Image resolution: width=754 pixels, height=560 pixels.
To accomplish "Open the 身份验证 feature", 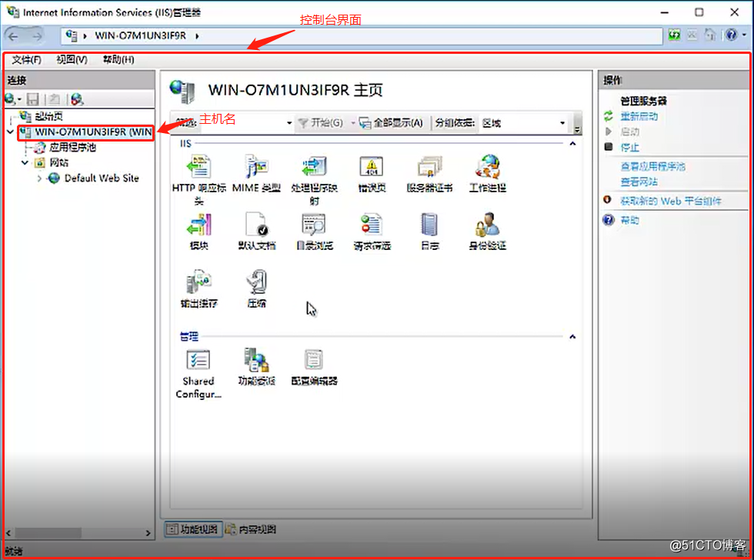I will tap(487, 232).
